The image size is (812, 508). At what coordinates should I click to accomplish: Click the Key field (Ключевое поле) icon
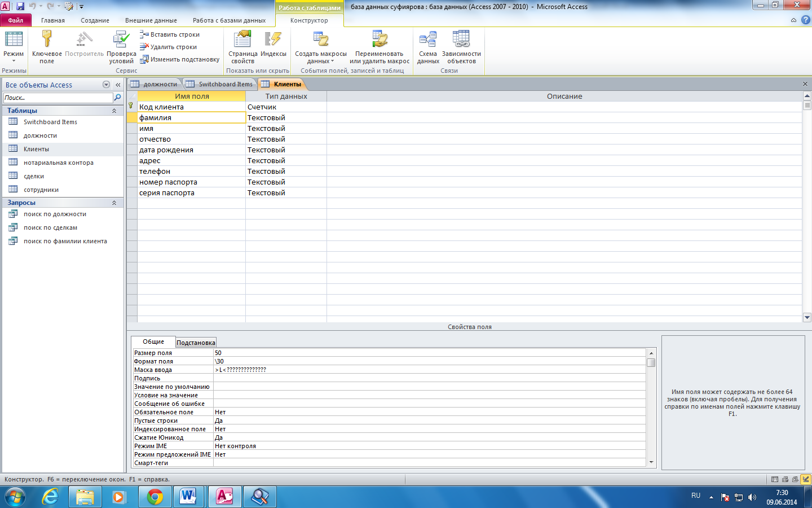tap(47, 47)
